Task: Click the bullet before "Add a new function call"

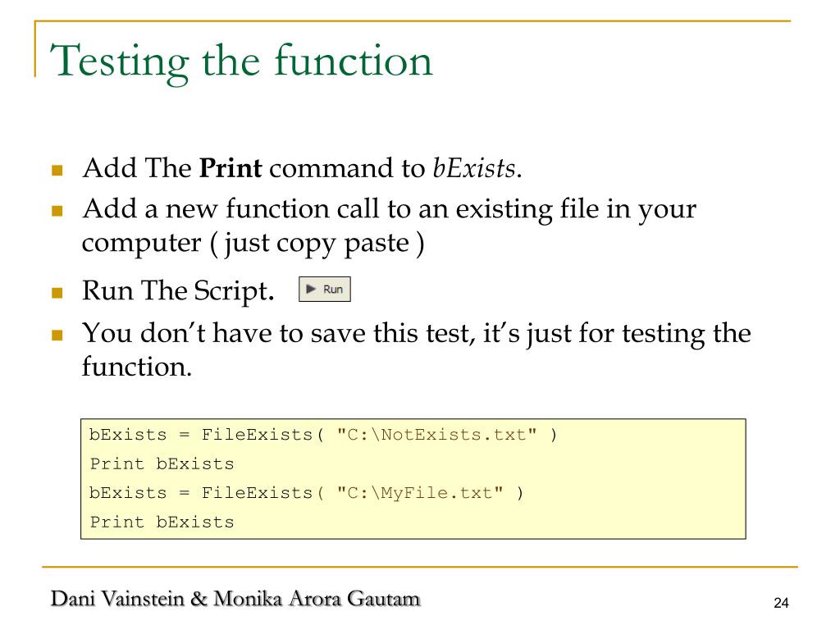Action: (57, 212)
